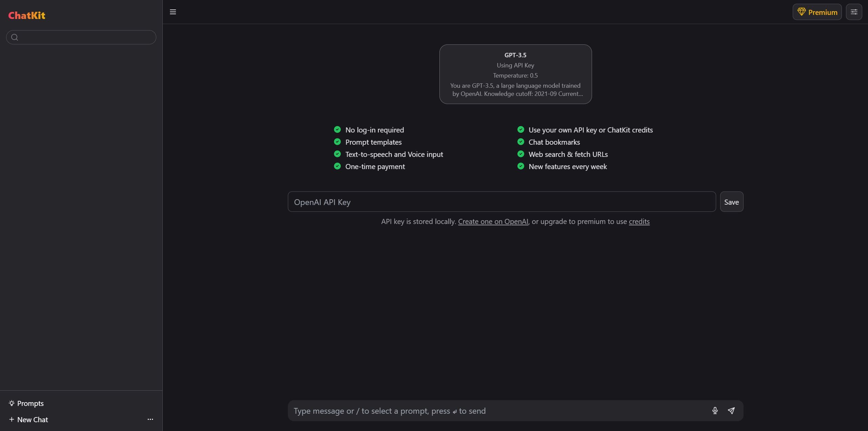Open the Premium upgrade menu
This screenshot has width=868, height=431.
(x=816, y=12)
